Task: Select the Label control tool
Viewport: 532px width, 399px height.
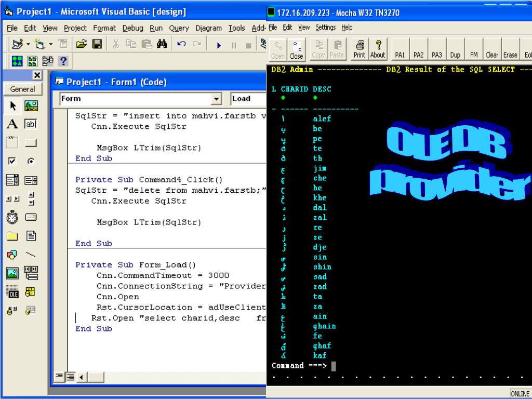Action: pos(13,124)
